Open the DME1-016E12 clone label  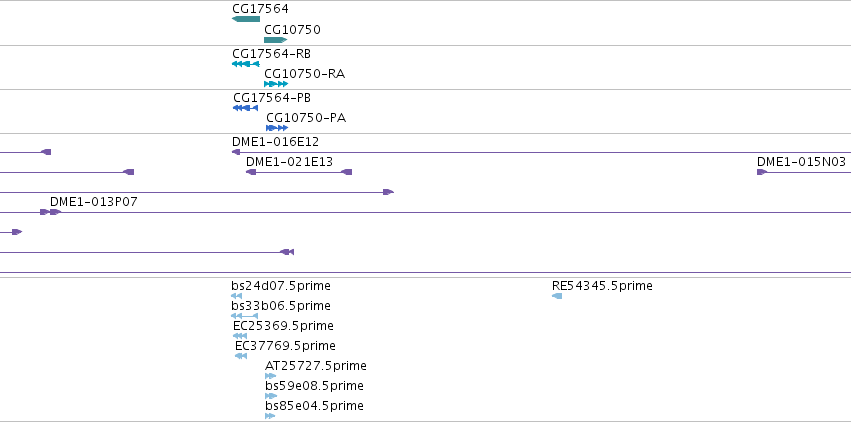tap(275, 142)
